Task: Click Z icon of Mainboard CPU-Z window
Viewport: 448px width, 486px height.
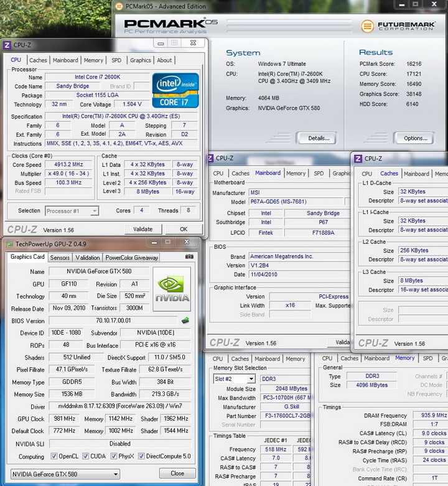Action: [x=211, y=159]
